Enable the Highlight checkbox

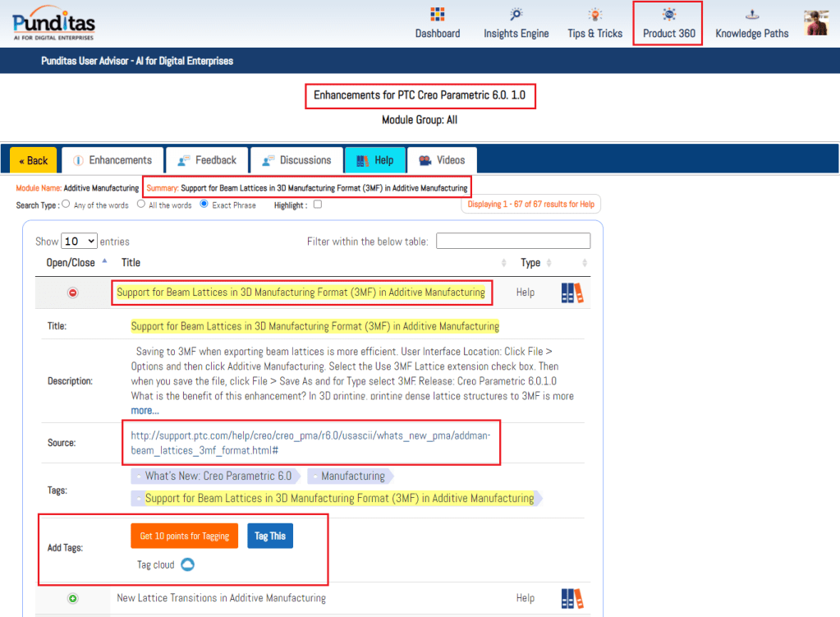tap(318, 205)
